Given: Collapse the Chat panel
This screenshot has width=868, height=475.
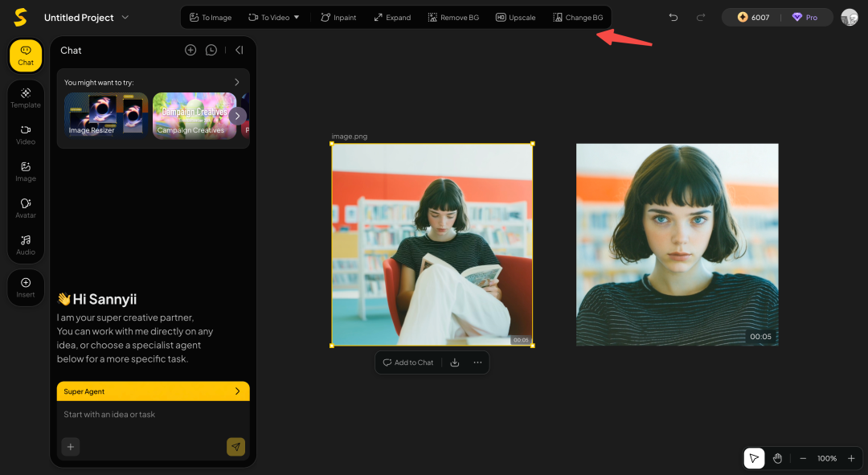Looking at the screenshot, I should [x=239, y=50].
